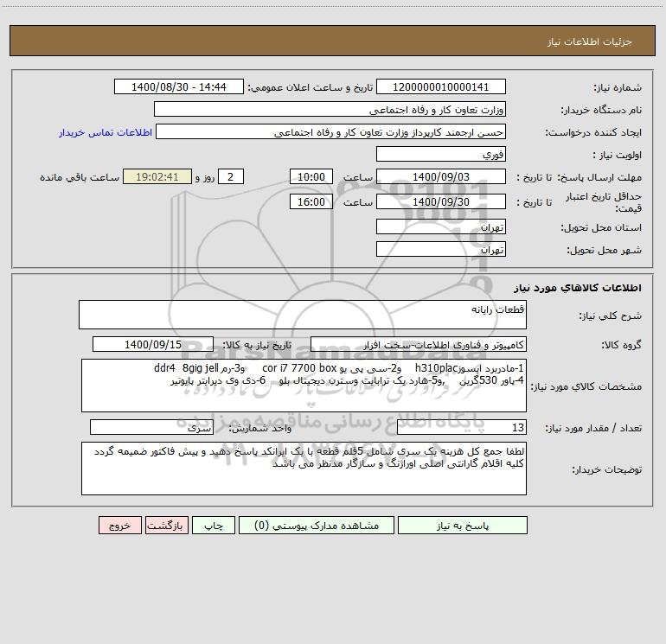Image resolution: width=666 pixels, height=644 pixels.
Task: Click the request creator field حسن ارجمند
Action: click(331, 131)
